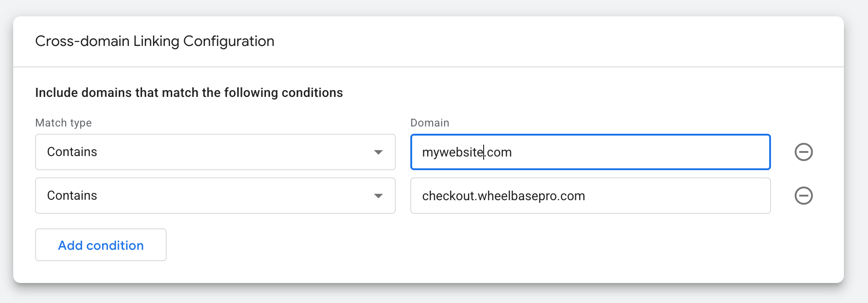Viewport: 868px width, 303px height.
Task: Click the "Include domains that match" heading
Action: point(189,93)
